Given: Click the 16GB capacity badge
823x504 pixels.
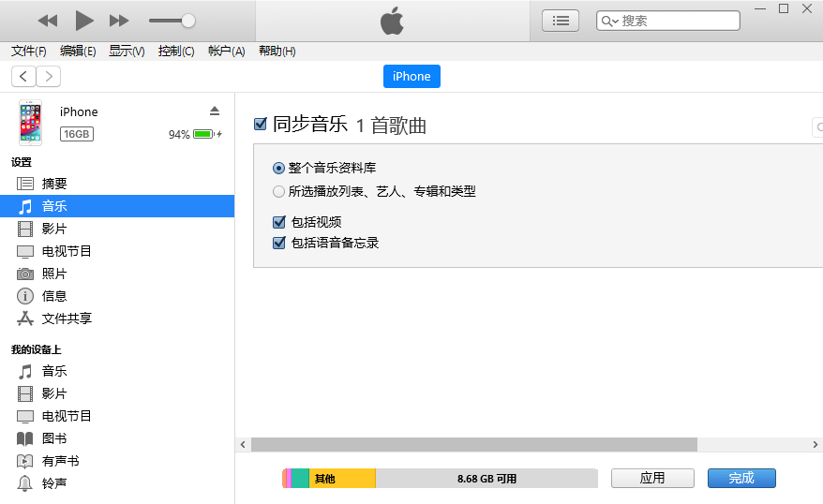Looking at the screenshot, I should pos(77,134).
